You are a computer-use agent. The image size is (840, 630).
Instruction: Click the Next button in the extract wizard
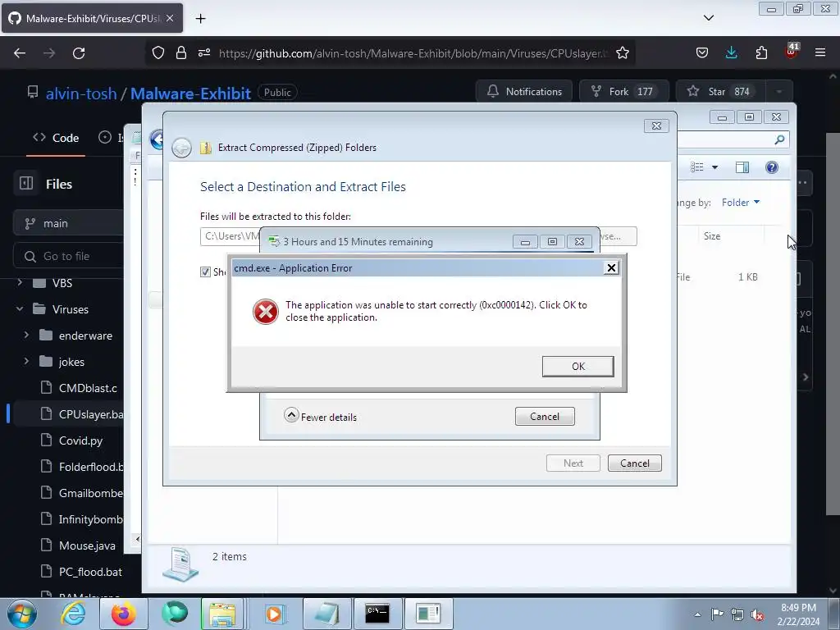click(x=573, y=463)
